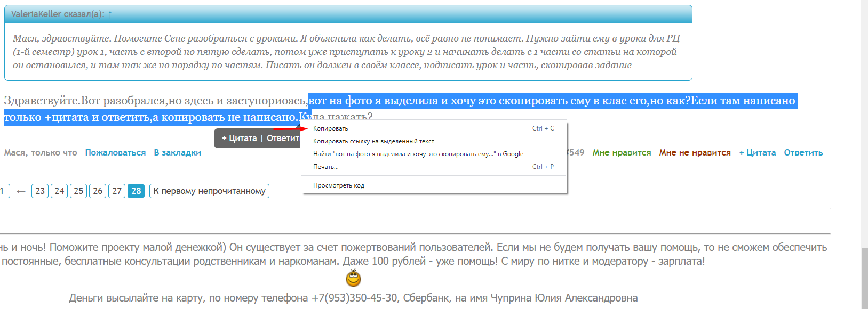Click the smiley emoticon in the donation notice
The image size is (868, 309).
pos(353,278)
